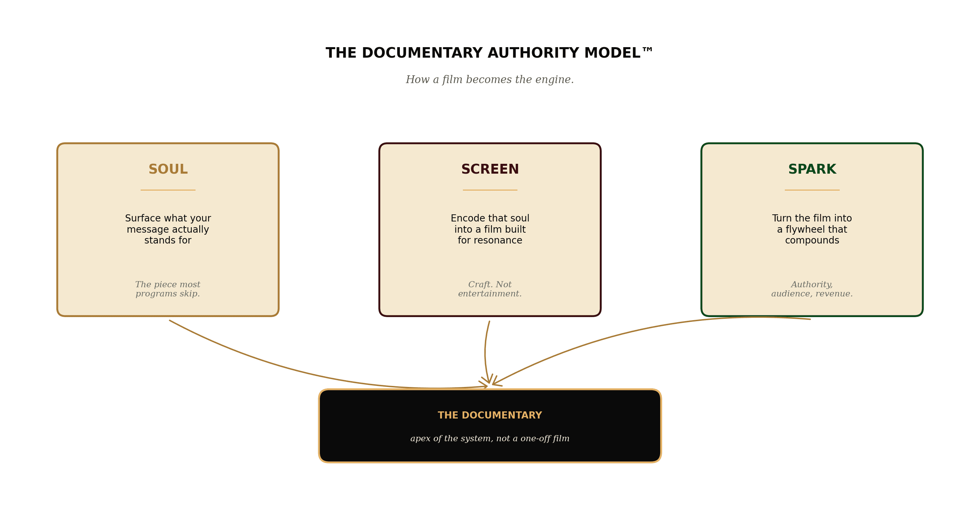Screen dimensions: 980x506
Task: Click caption 'Authority, audience, revenue.'
Action: tap(812, 289)
